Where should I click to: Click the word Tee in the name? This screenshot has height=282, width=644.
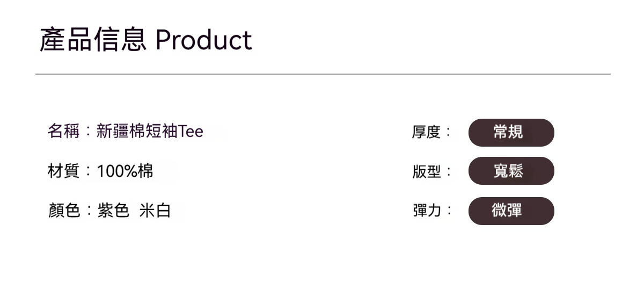(x=191, y=132)
